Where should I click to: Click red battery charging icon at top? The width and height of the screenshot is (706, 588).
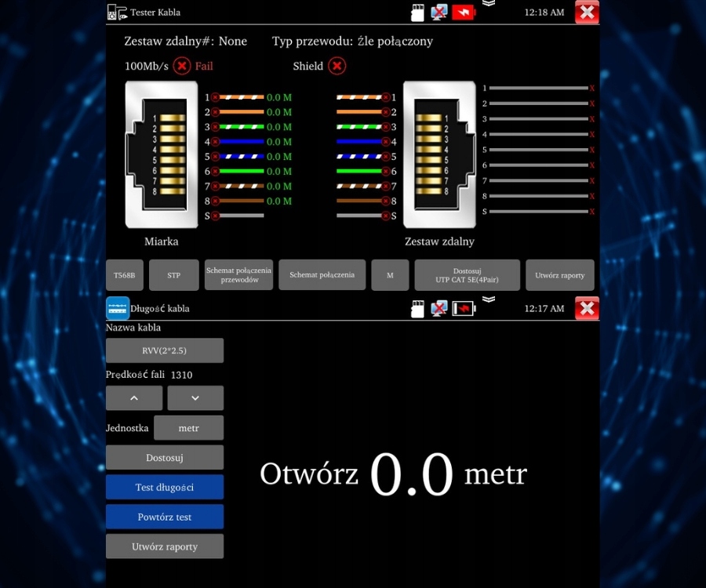click(x=464, y=13)
